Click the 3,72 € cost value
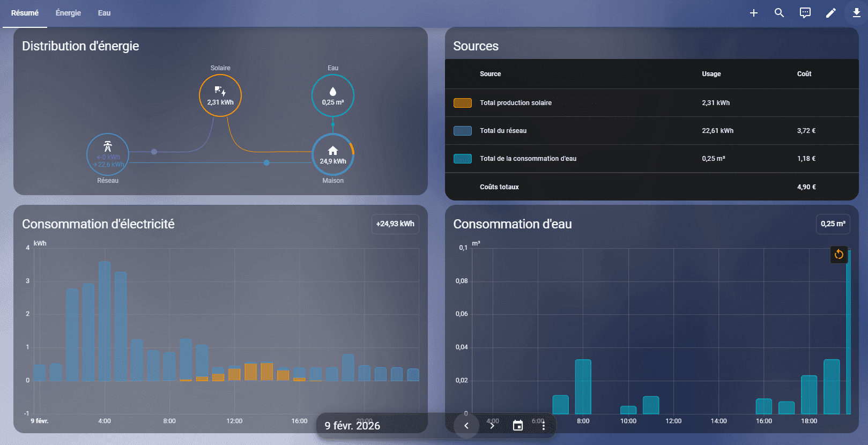The width and height of the screenshot is (868, 445). tap(806, 131)
